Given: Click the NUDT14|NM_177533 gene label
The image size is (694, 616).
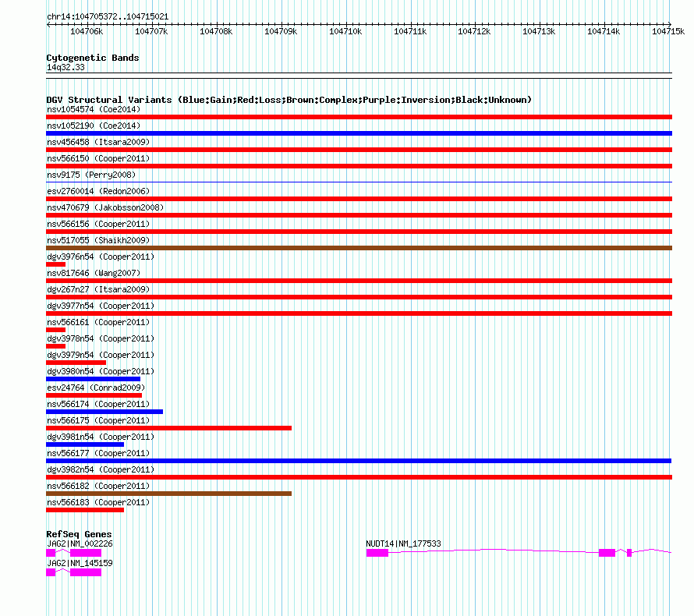Looking at the screenshot, I should point(403,543).
